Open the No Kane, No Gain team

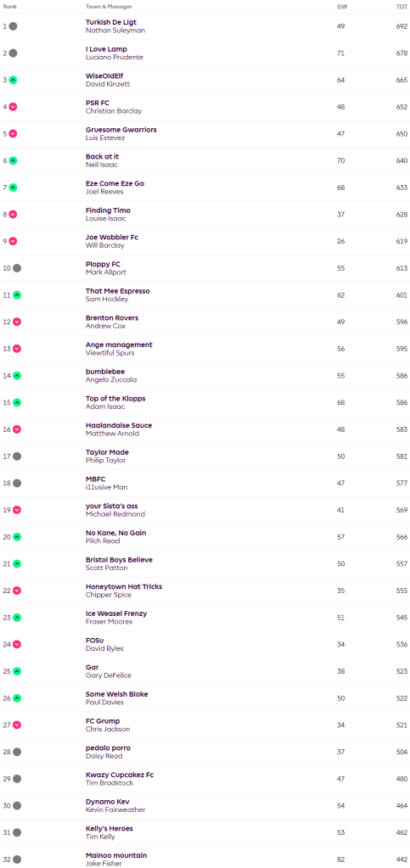pos(115,533)
